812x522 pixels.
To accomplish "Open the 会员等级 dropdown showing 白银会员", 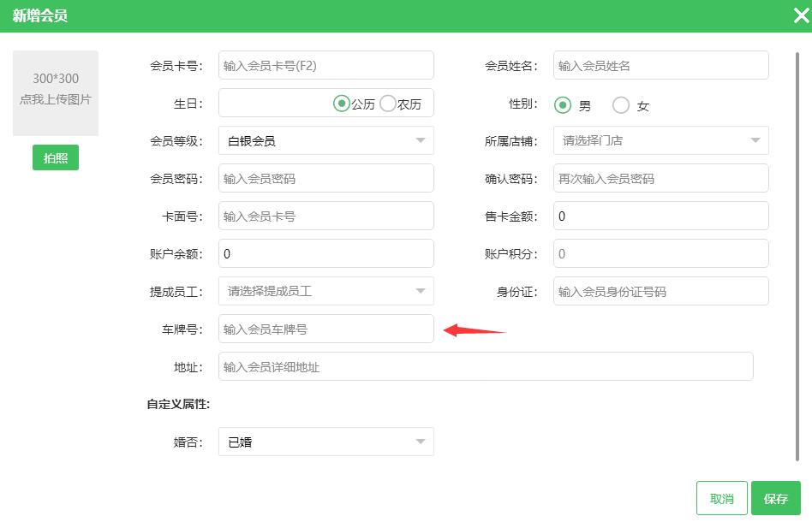I will point(325,140).
